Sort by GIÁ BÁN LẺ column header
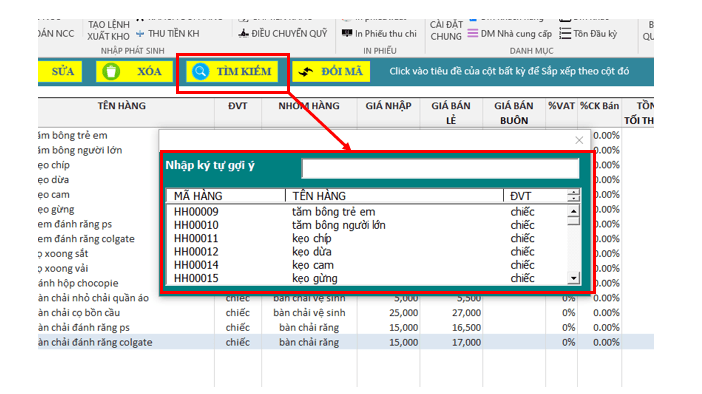 coord(451,113)
